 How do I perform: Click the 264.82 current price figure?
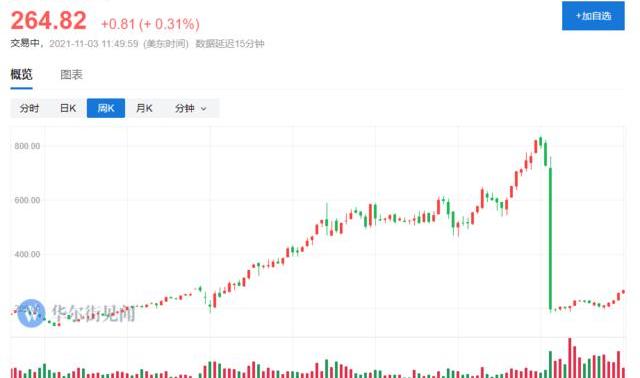[x=49, y=20]
